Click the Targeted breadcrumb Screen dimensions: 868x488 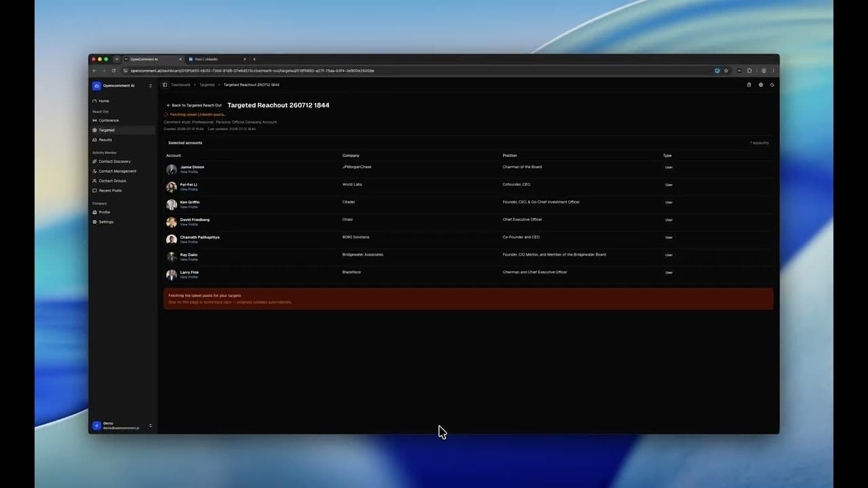[x=207, y=85]
